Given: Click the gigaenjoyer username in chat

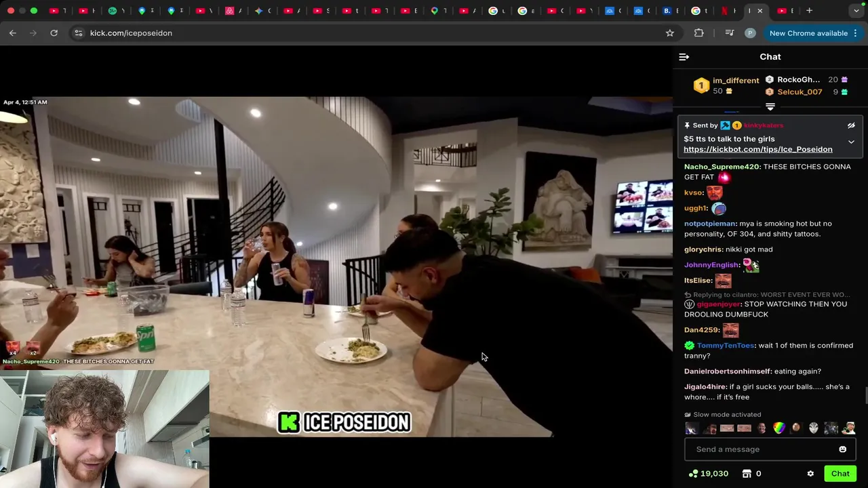Looking at the screenshot, I should (x=718, y=304).
